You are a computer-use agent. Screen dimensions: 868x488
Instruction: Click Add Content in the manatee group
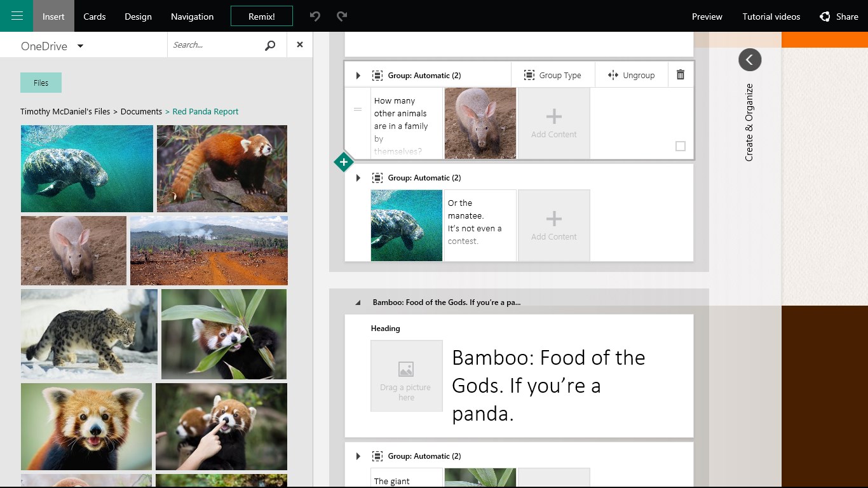click(554, 226)
